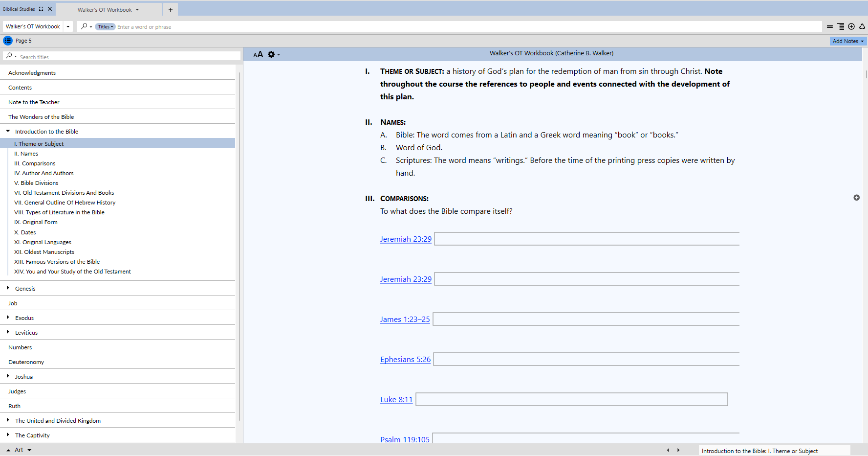
Task: Open the Titles search filter dropdown
Action: pos(105,27)
